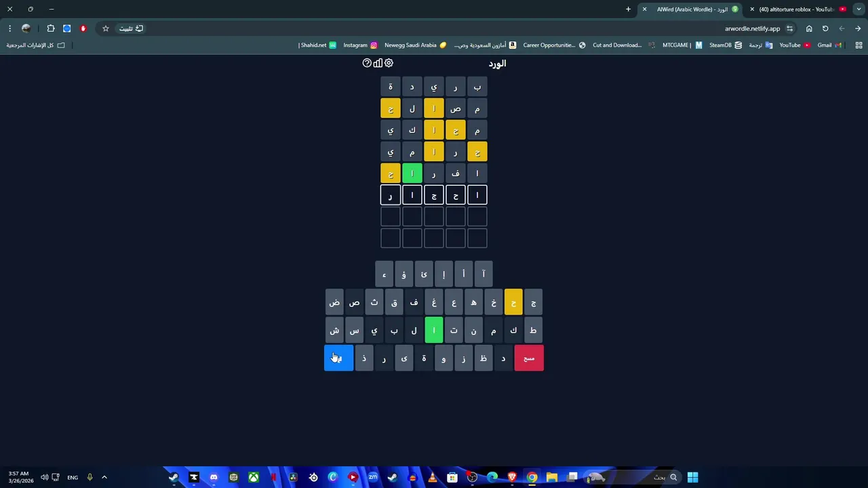Tap the ط key on keyboard
The image size is (868, 488).
pos(533,330)
